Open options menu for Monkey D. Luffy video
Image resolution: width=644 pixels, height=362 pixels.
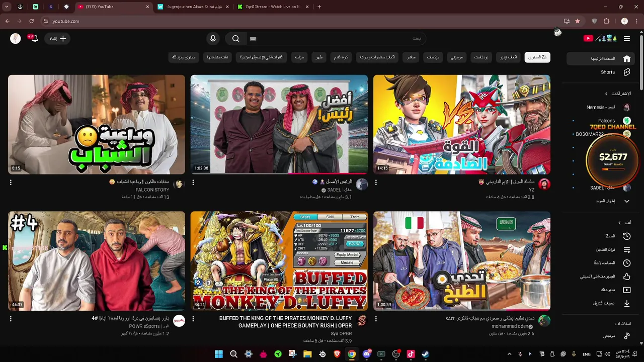(x=193, y=319)
